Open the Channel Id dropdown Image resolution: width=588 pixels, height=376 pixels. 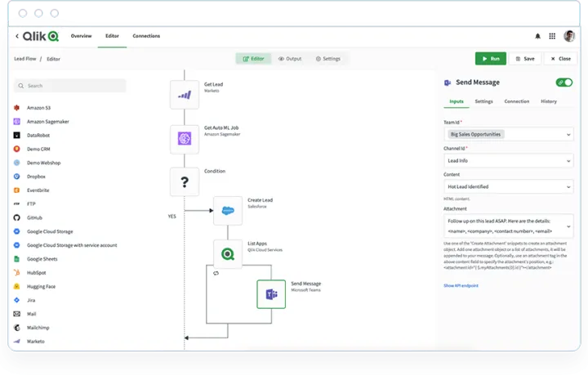click(x=508, y=160)
